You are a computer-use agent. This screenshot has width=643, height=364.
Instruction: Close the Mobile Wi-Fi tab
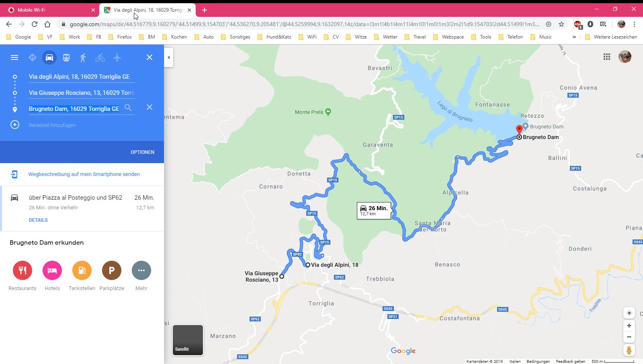pos(93,10)
